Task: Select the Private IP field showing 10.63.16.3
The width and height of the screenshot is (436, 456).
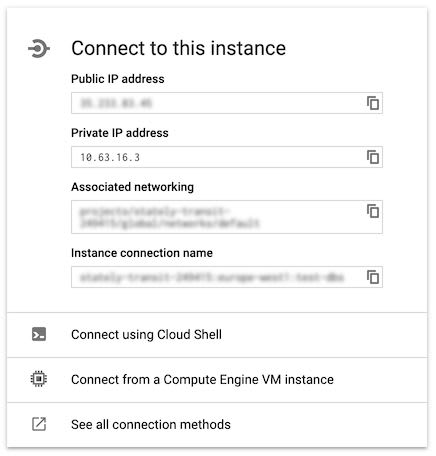Action: (227, 157)
